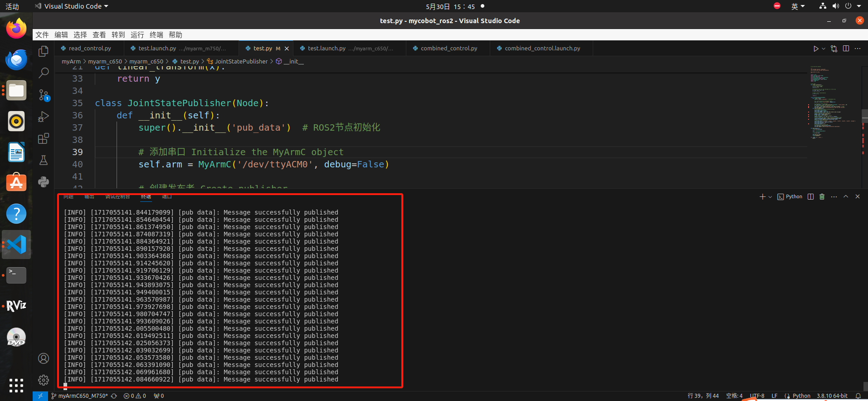Click the JointStatePublisher breadcrumb segment
Screen dimensions: 868x401
(238, 61)
